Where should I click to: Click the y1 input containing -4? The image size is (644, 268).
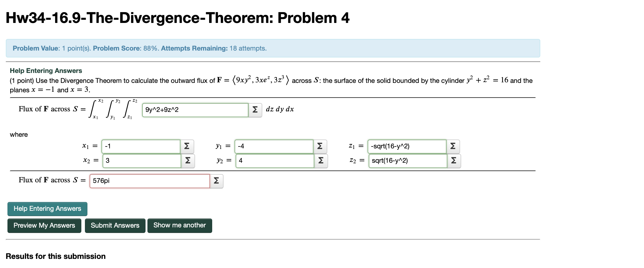pos(274,146)
